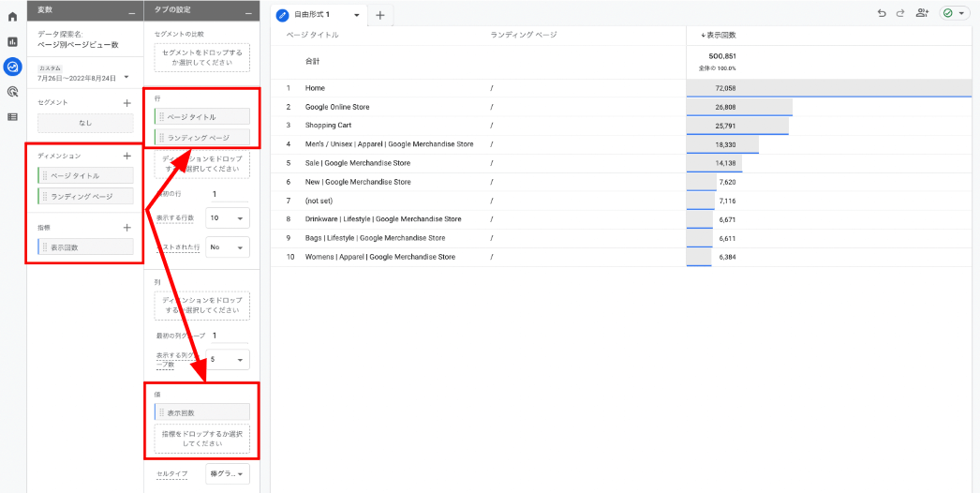Viewport: 980px width, 493px height.
Task: Click the 列 dimension drop zone
Action: (x=201, y=306)
